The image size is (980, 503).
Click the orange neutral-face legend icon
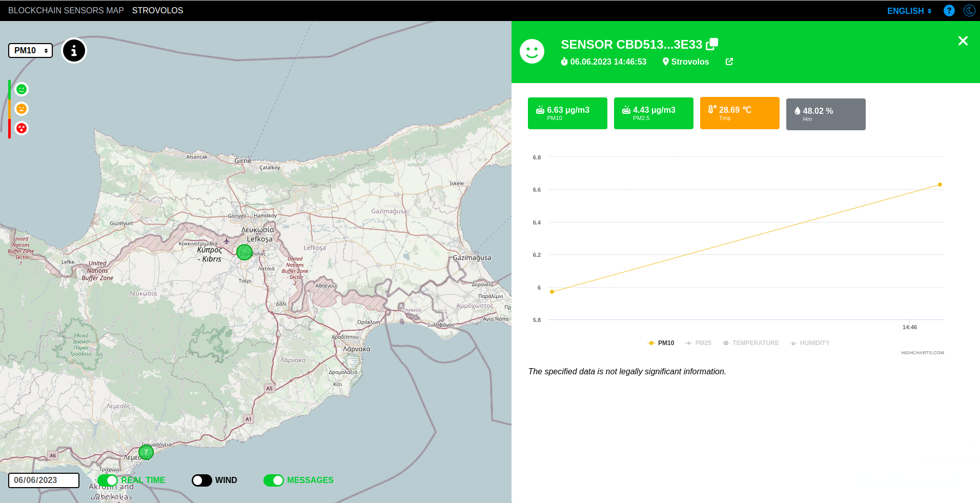click(21, 109)
